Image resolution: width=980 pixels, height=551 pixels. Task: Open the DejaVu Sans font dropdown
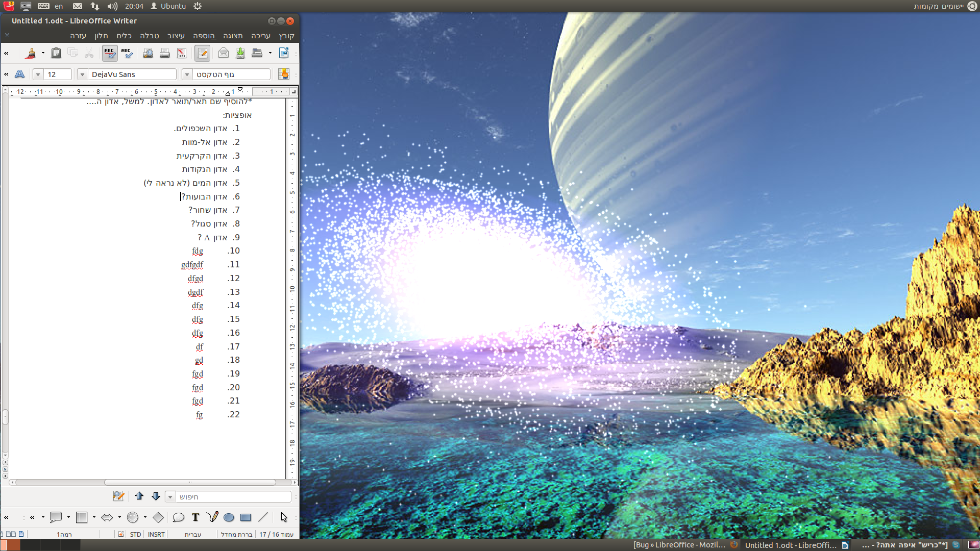click(x=82, y=74)
